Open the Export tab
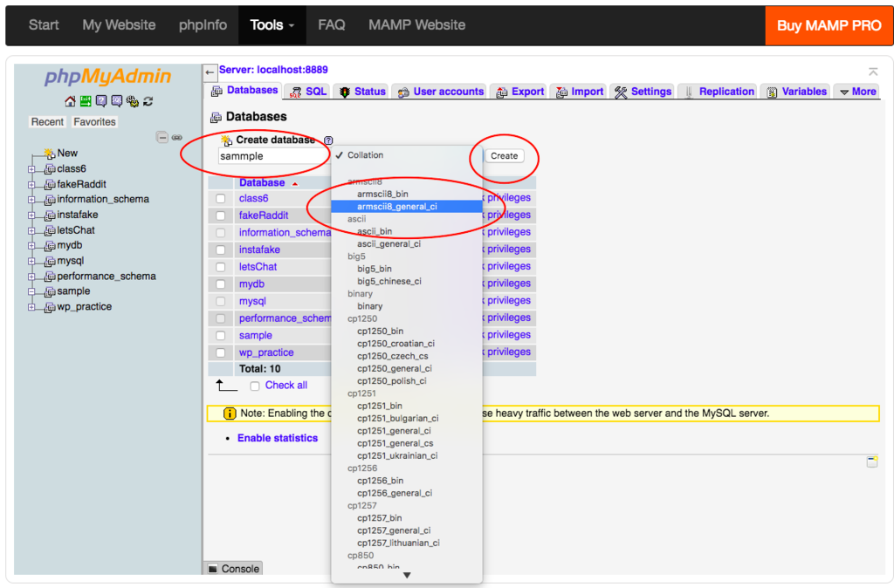 (x=520, y=92)
